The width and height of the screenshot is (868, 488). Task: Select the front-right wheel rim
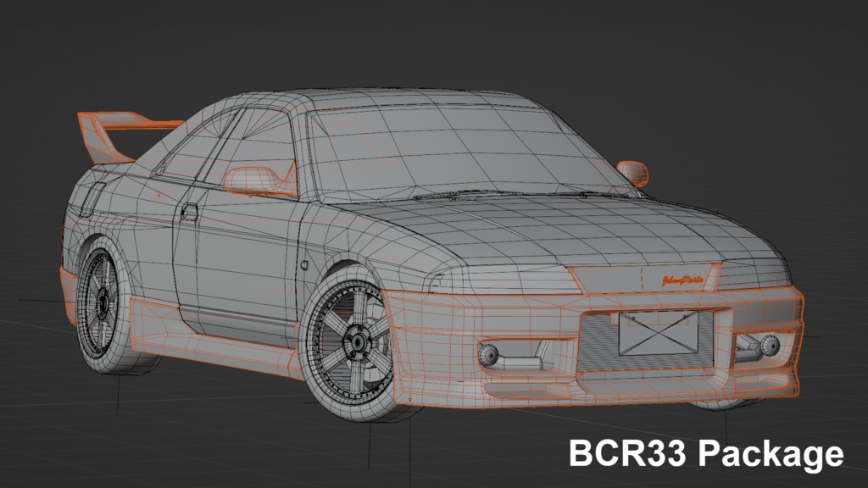[x=356, y=339]
